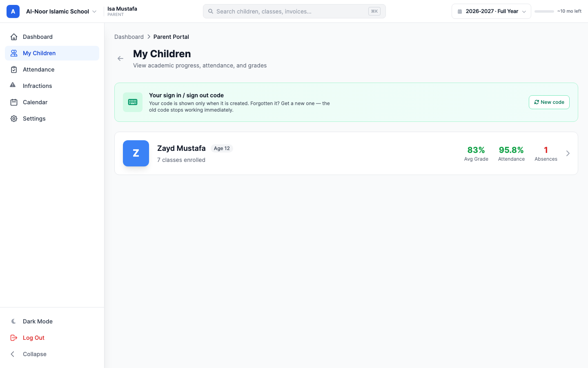Open the 2026-2027 Full Year dropdown
This screenshot has width=588, height=368.
click(491, 11)
